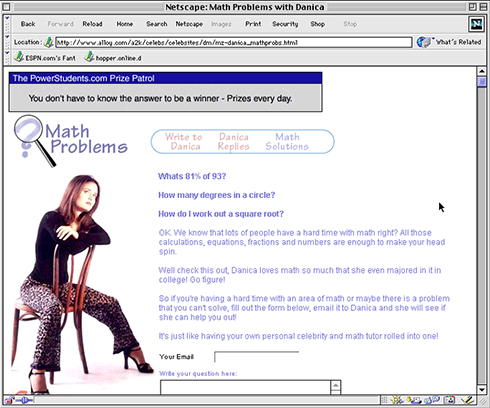Image resolution: width=490 pixels, height=408 pixels.
Task: Click the connection status icon at bottom left
Action: click(24, 400)
